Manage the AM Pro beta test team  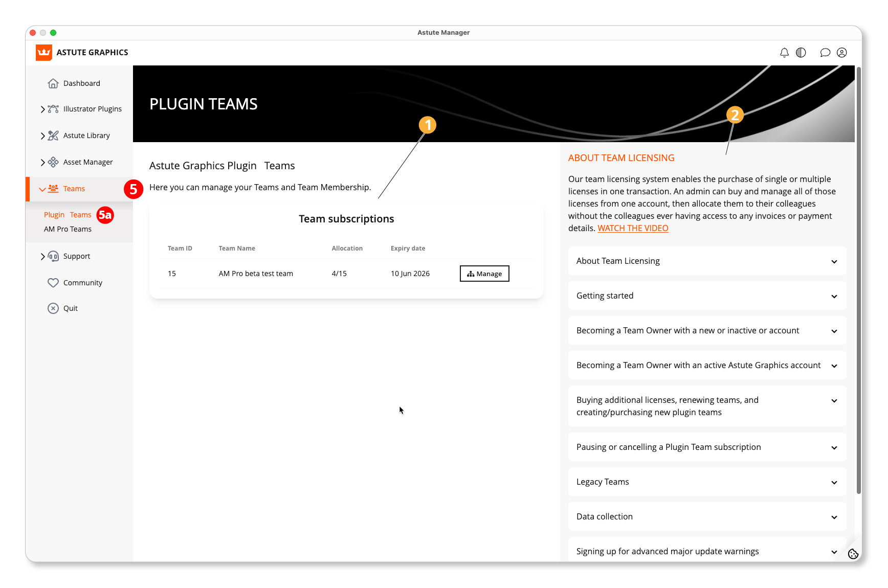click(484, 273)
